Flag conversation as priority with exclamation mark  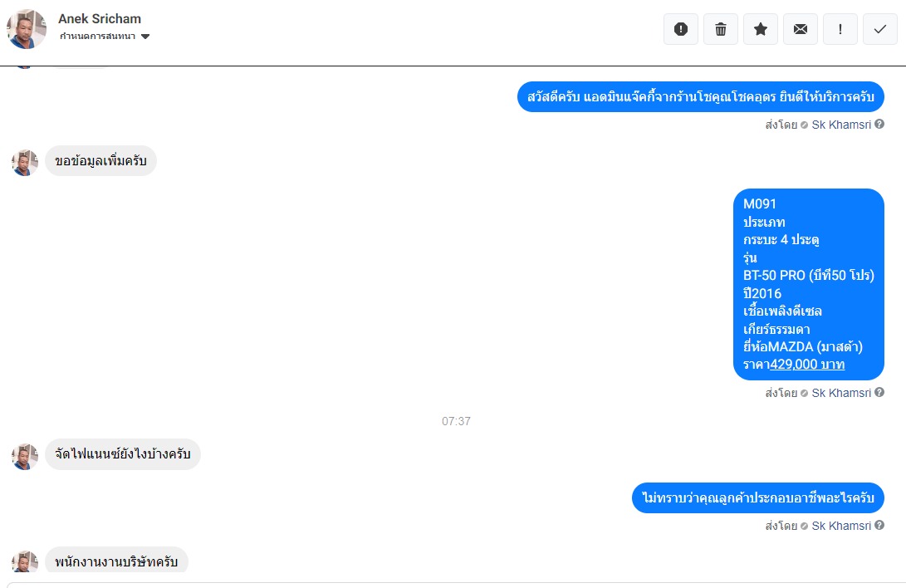[840, 29]
